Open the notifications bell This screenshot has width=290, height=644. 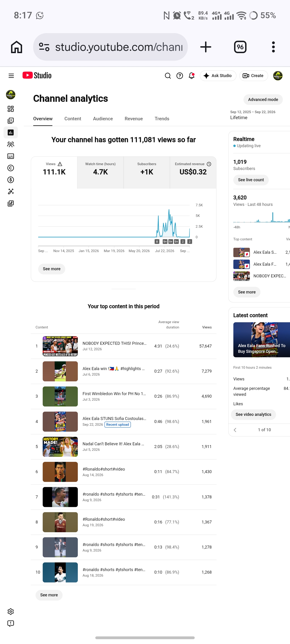(191, 76)
